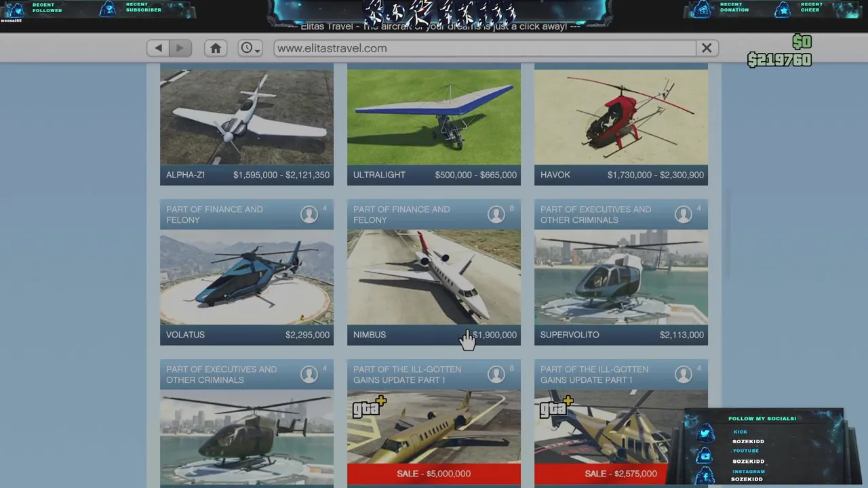
Task: Select the SALE - $5,000,000 banner
Action: (x=434, y=474)
